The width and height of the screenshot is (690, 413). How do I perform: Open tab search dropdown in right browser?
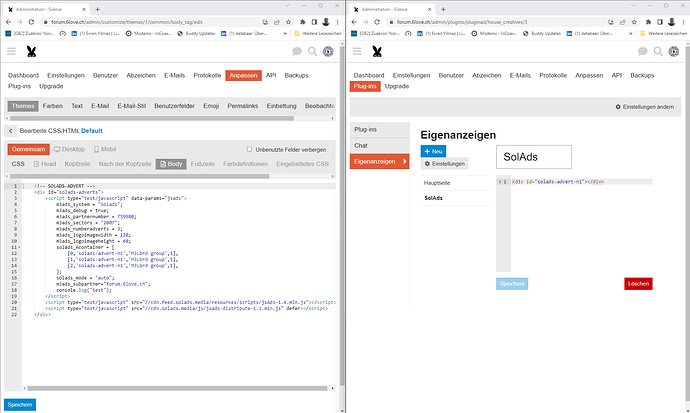point(633,6)
